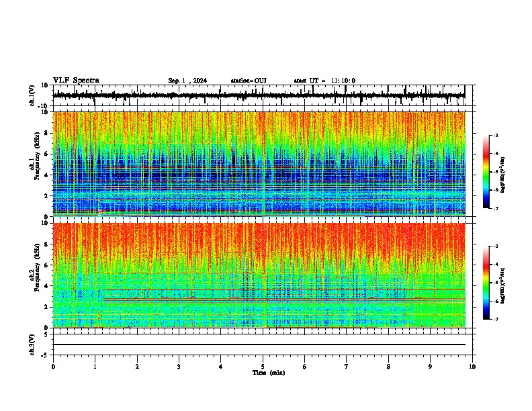Click the "-7" label on ch.2 colorbar

(495, 319)
